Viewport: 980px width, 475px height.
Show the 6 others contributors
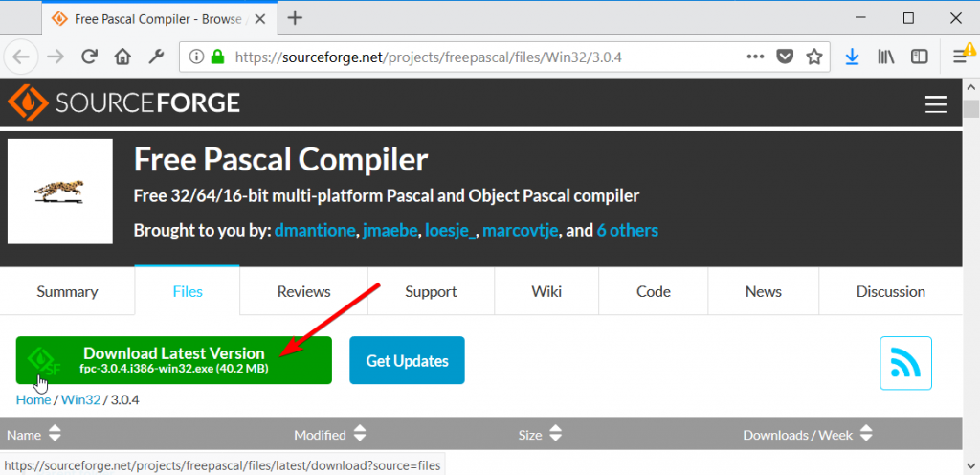(628, 231)
